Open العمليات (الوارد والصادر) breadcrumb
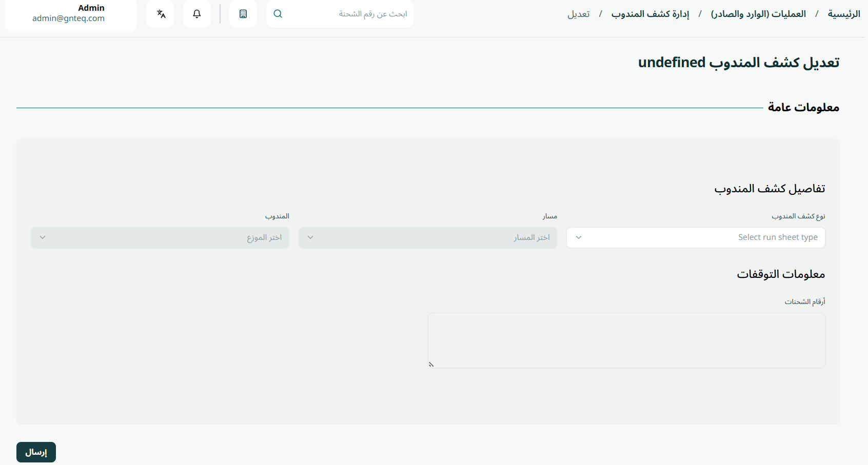The height and width of the screenshot is (465, 868). (x=758, y=14)
